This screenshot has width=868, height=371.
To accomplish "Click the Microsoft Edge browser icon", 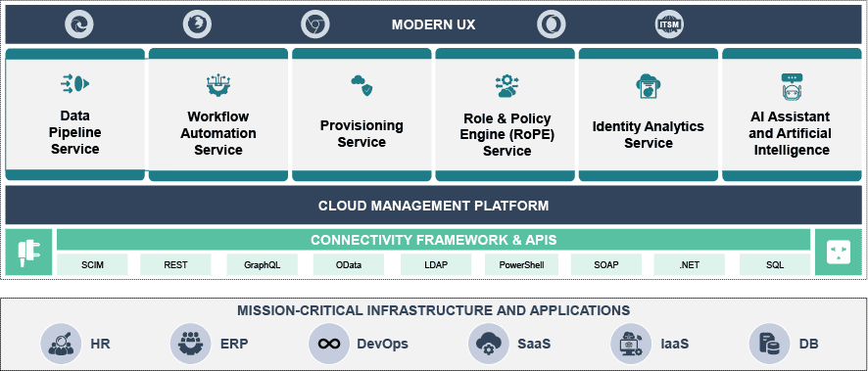I will 79,24.
